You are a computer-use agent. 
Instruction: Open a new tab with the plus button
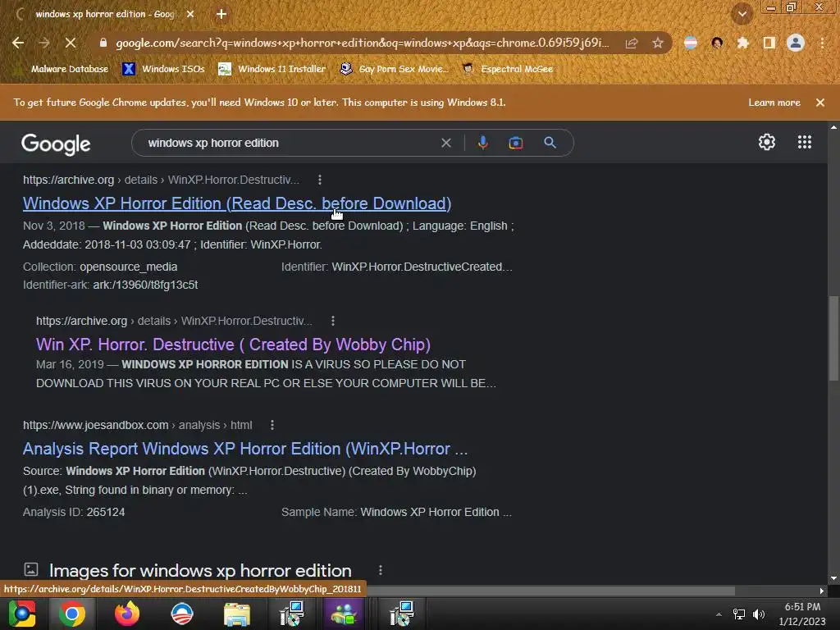coord(221,14)
